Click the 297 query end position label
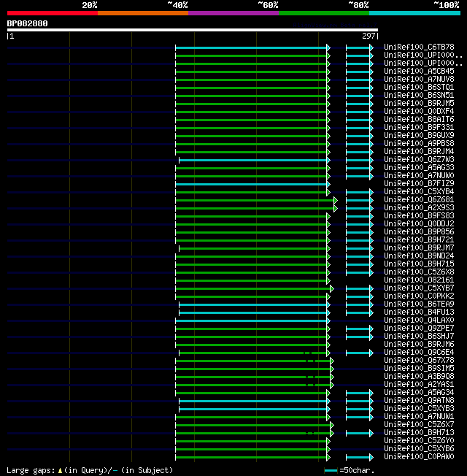 coord(368,36)
